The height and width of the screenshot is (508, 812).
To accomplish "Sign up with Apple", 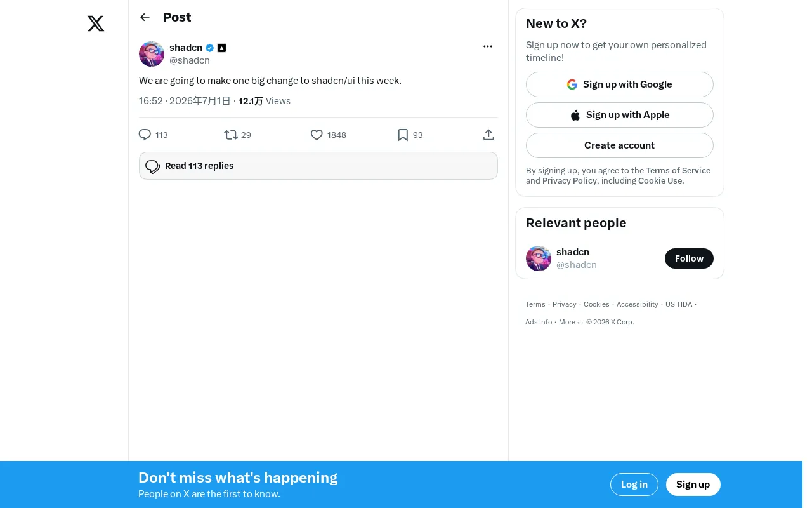I will [x=620, y=115].
